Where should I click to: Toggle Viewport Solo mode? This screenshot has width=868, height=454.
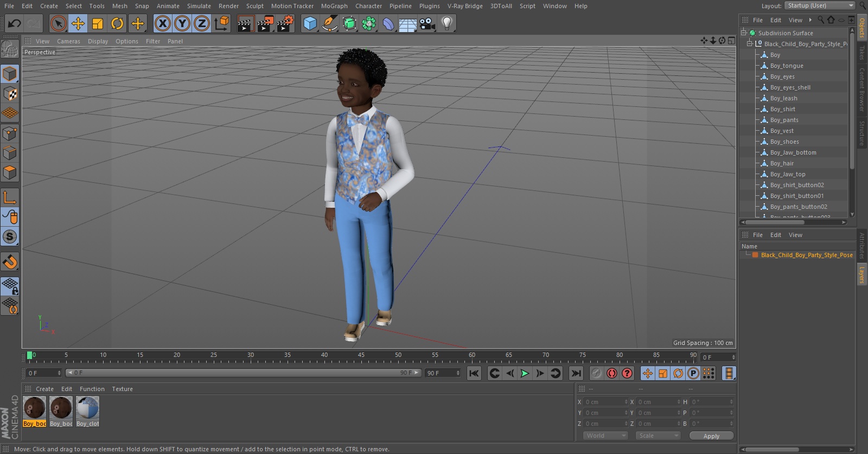(x=10, y=237)
